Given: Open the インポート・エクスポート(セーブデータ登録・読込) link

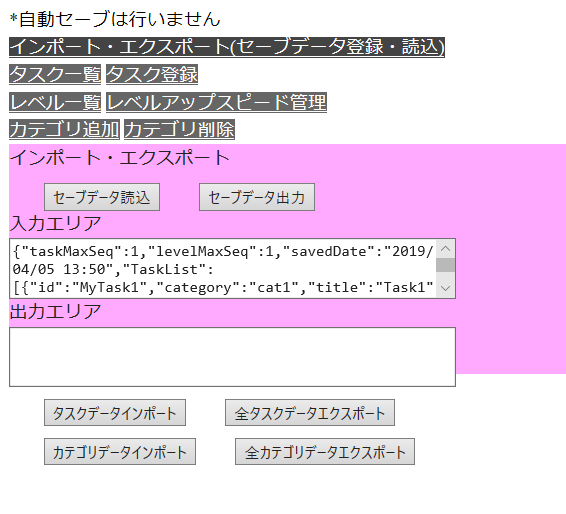Looking at the screenshot, I should click(x=227, y=47).
